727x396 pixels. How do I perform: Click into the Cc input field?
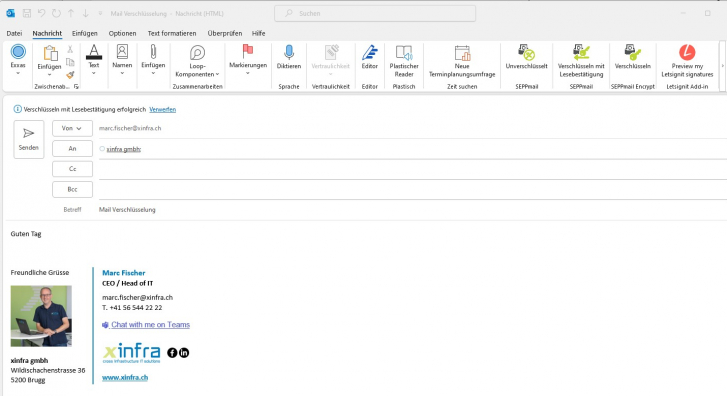click(x=413, y=169)
